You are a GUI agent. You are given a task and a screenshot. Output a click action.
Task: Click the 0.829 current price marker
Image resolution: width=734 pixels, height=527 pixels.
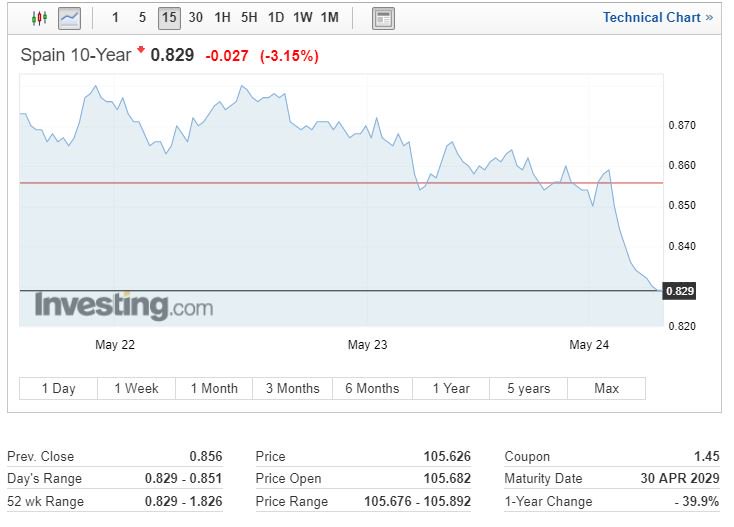coord(680,291)
